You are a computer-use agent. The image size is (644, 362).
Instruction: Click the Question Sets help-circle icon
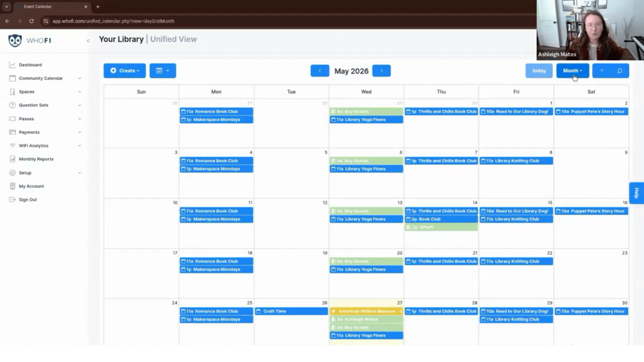12,105
